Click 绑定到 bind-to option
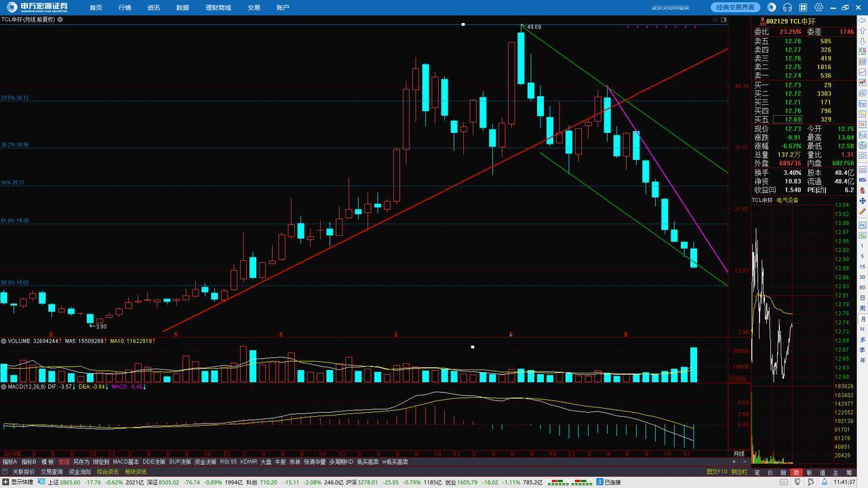Viewport: 868px width, 488px height. click(101, 462)
